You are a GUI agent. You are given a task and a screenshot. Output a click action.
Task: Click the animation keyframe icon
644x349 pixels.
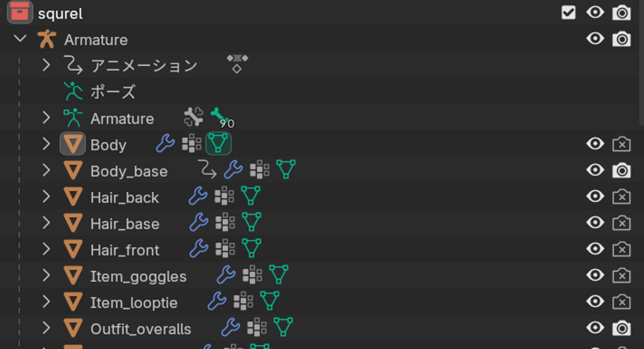[237, 64]
